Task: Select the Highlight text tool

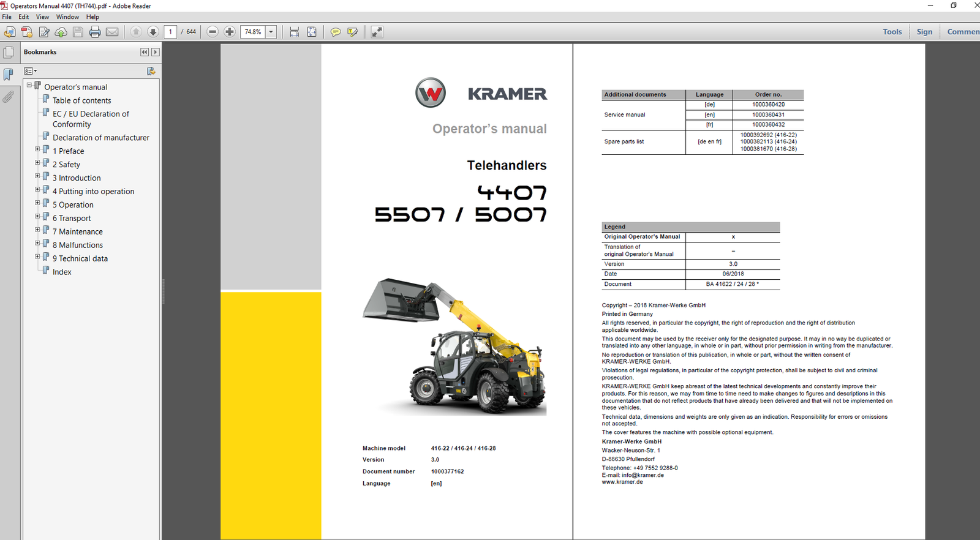Action: 353,32
